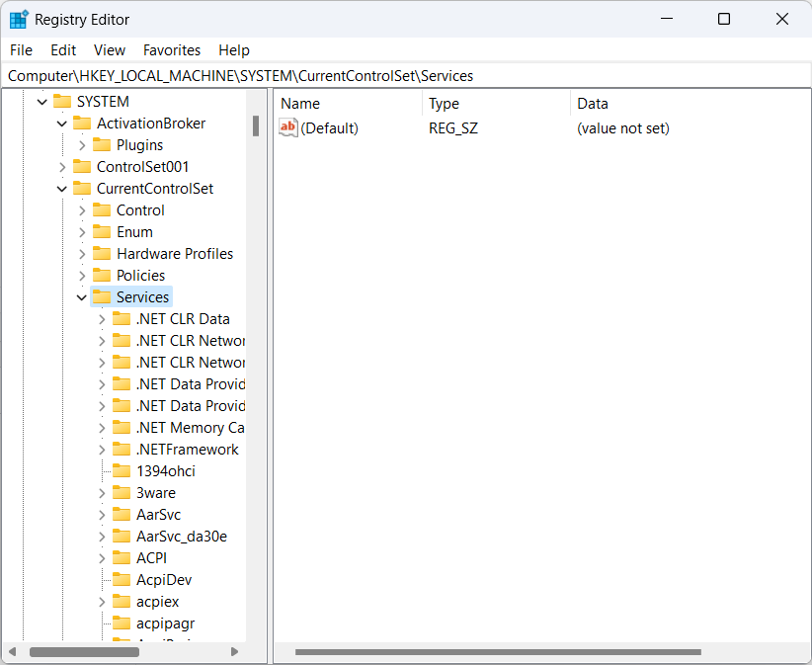Select the acpipagr key label
The image size is (812, 665).
[x=166, y=623]
